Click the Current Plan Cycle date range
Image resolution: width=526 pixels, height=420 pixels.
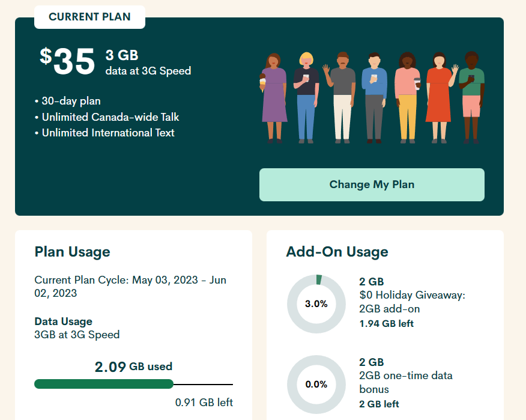click(x=130, y=287)
